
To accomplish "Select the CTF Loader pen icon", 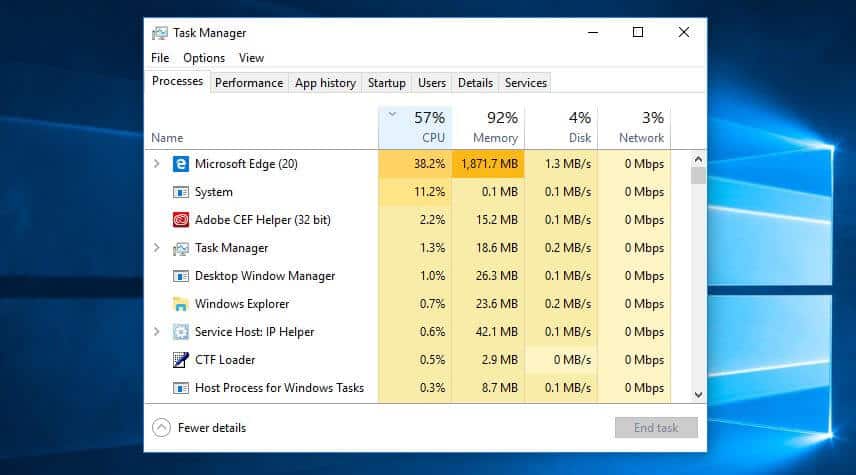I will [x=181, y=360].
